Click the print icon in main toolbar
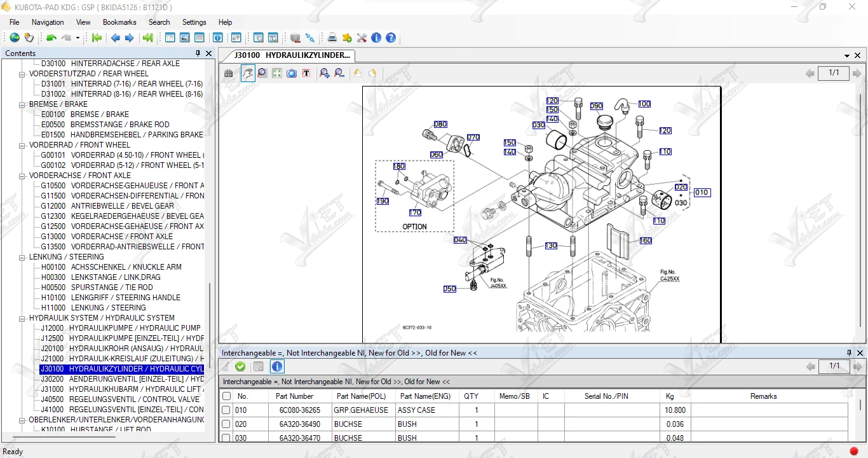The image size is (868, 458). tap(332, 38)
